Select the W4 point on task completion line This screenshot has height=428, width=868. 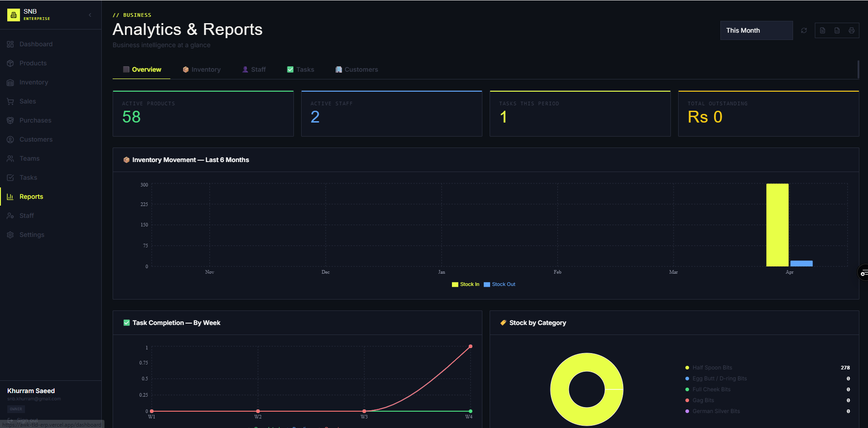(x=471, y=346)
